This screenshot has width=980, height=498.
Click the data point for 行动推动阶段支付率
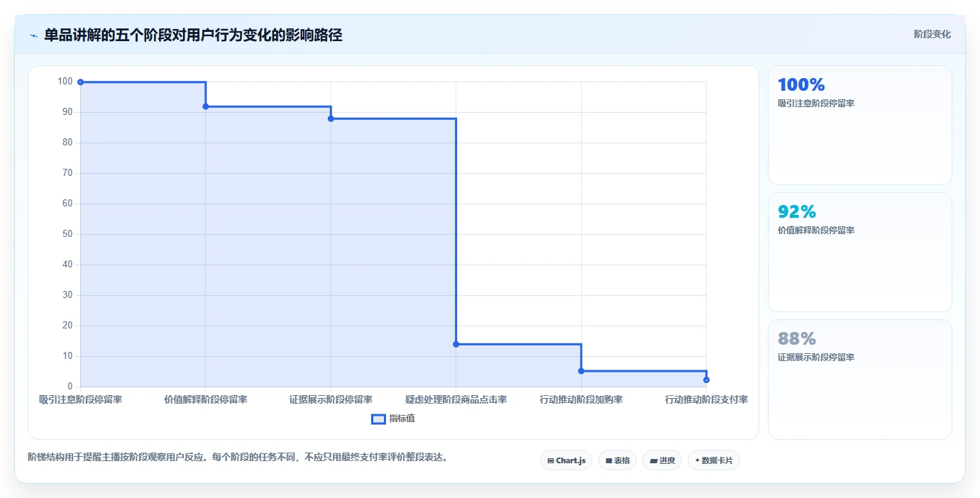click(706, 380)
